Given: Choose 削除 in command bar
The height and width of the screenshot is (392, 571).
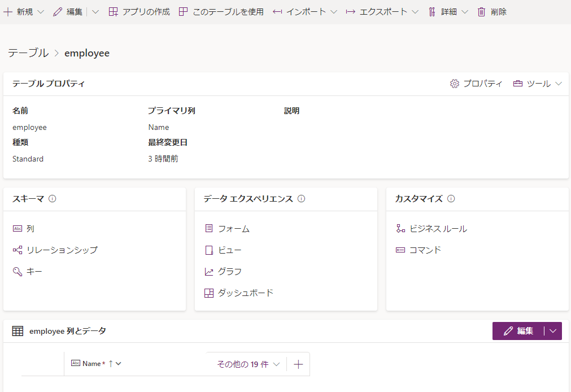Looking at the screenshot, I should pyautogui.click(x=499, y=12).
